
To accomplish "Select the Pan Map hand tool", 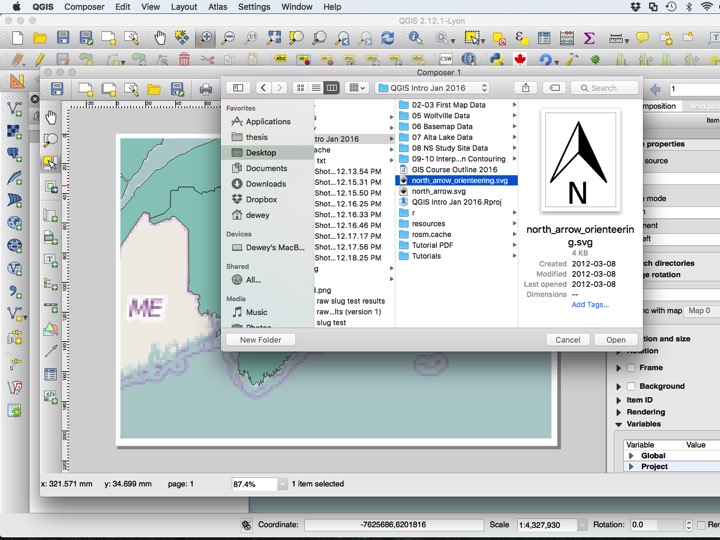I will (159, 38).
